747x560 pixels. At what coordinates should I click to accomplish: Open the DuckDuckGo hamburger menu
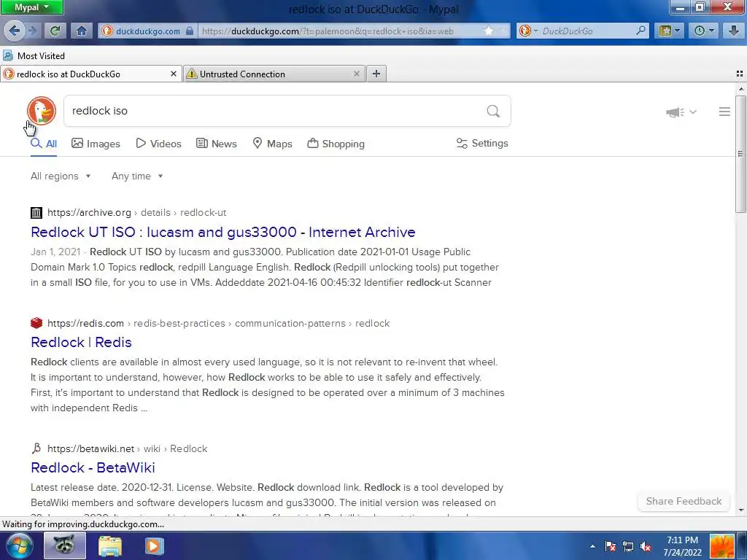point(724,112)
